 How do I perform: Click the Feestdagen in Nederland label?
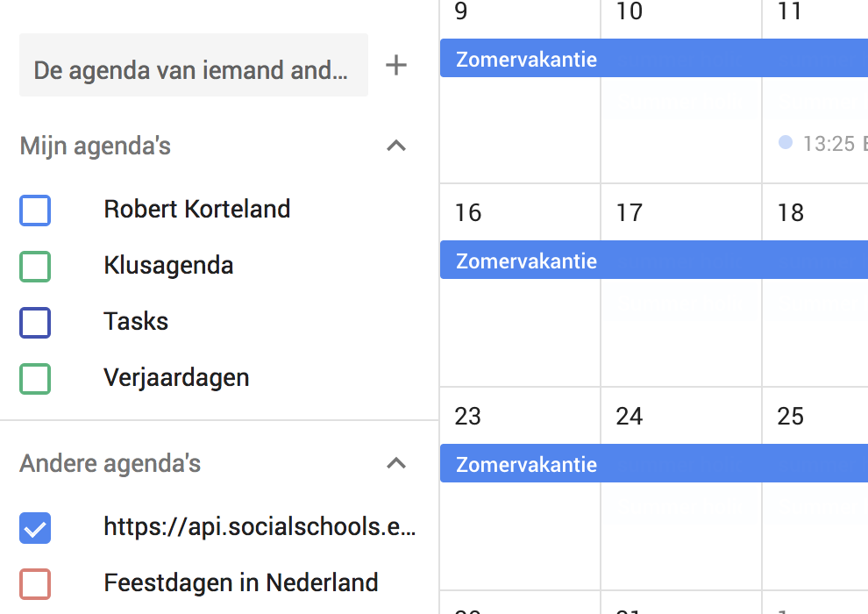pyautogui.click(x=241, y=582)
